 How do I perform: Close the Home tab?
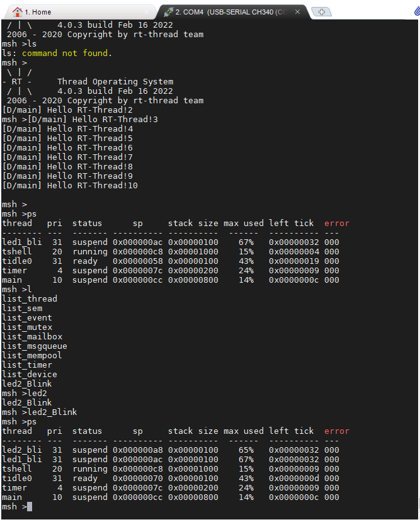(147, 12)
